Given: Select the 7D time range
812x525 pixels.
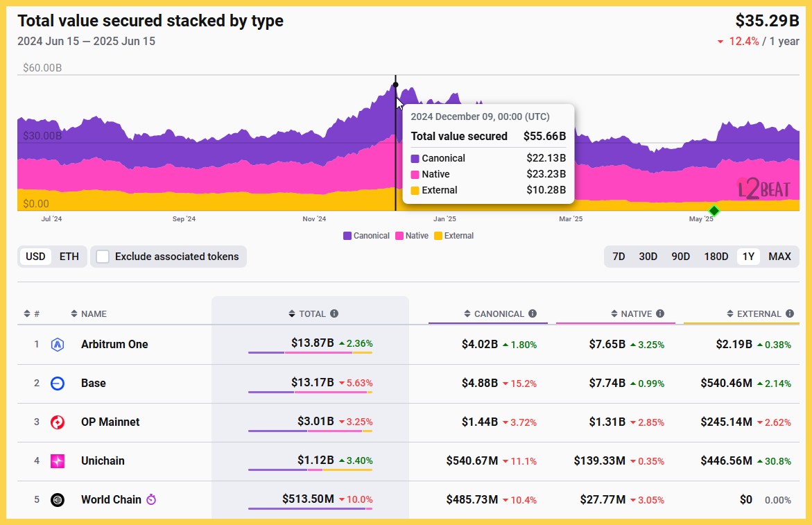Looking at the screenshot, I should [x=619, y=257].
